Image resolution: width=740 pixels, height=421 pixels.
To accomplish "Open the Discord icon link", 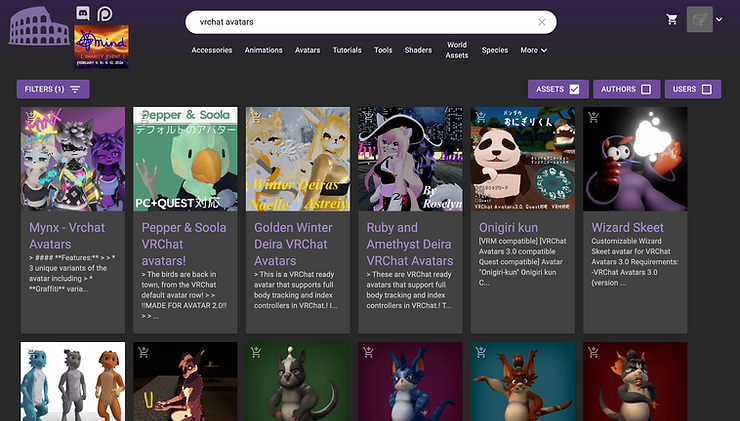I will point(83,13).
